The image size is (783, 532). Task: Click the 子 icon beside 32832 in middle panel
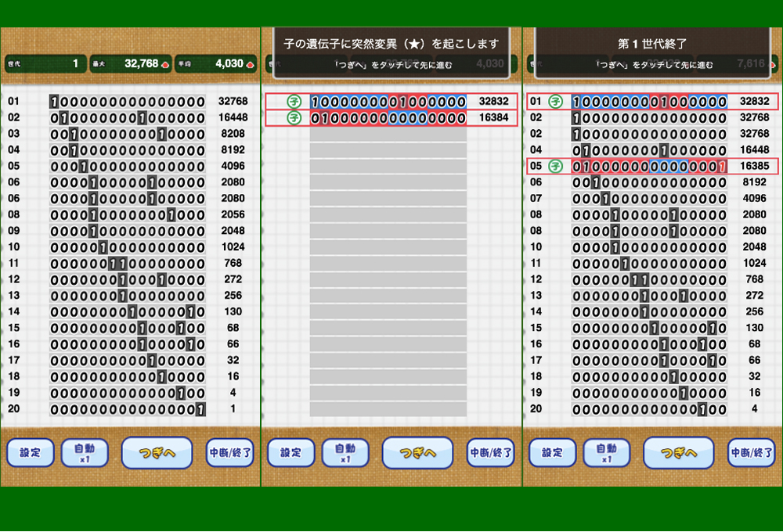pyautogui.click(x=294, y=102)
